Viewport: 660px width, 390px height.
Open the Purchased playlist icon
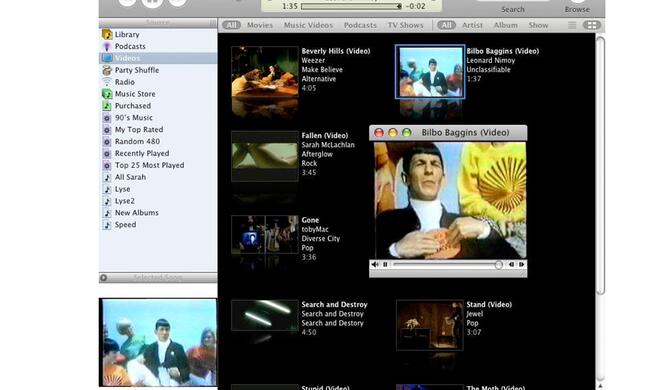107,106
